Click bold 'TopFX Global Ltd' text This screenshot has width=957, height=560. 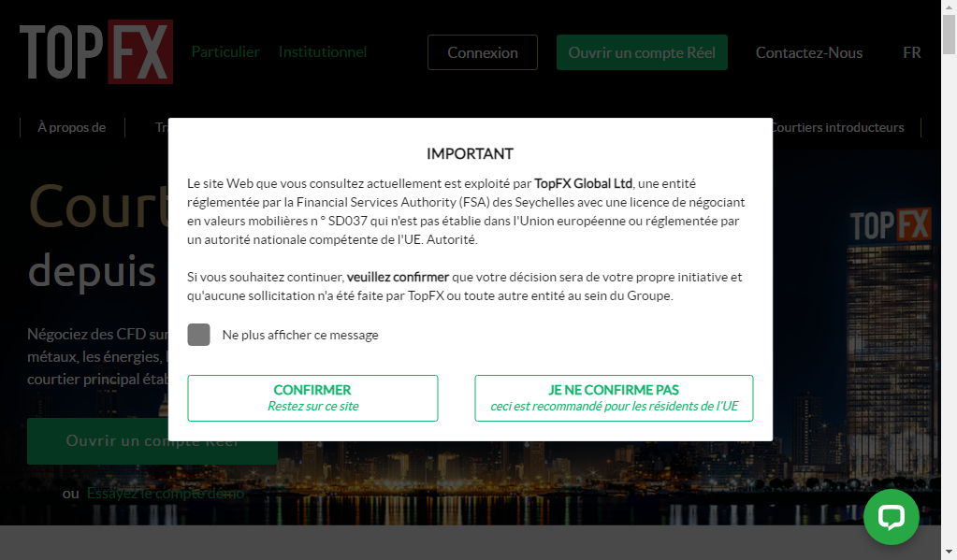click(x=583, y=183)
